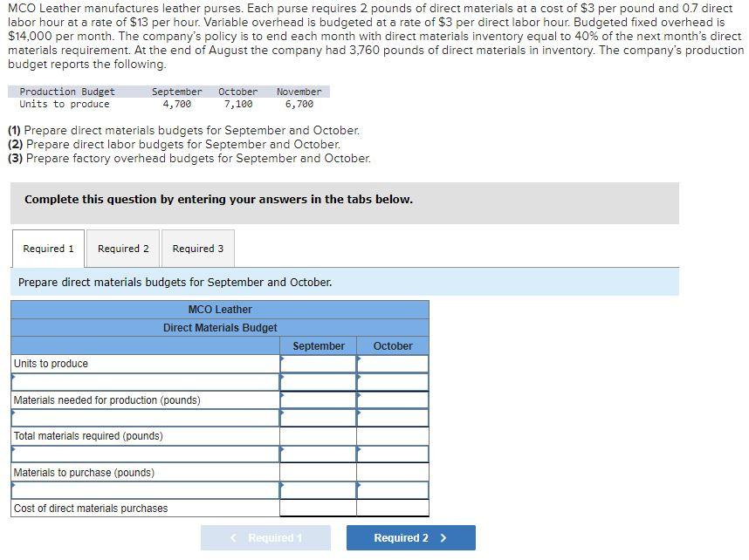Click September cell for Total materials required

click(x=318, y=436)
